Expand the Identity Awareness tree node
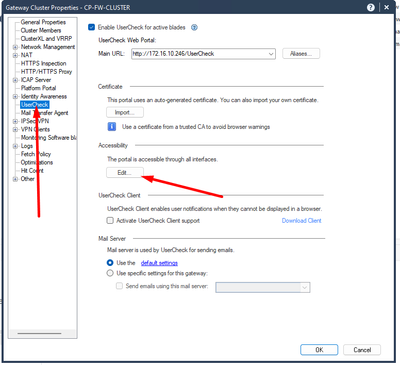The width and height of the screenshot is (400, 365). click(x=15, y=97)
